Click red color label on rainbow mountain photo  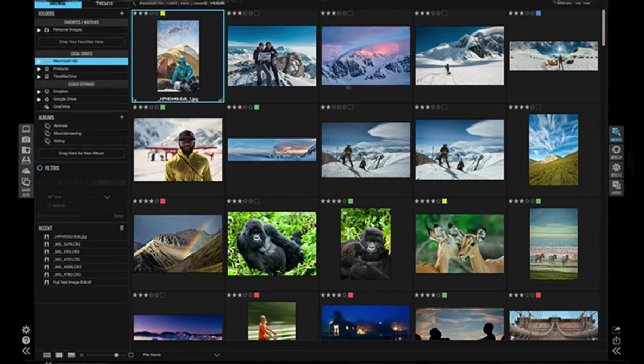[x=162, y=201]
